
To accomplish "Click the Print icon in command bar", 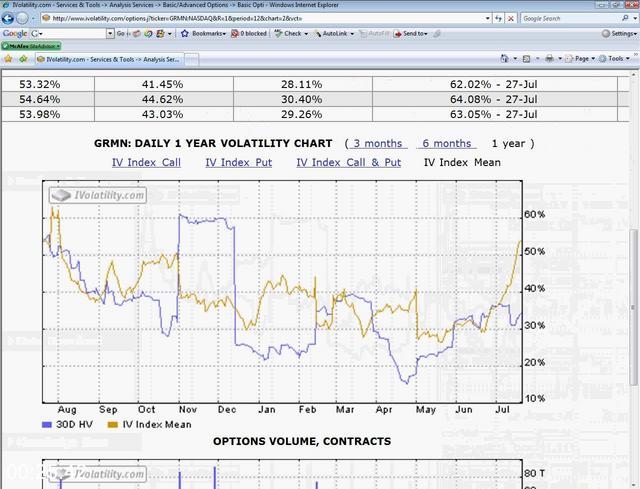I will click(549, 59).
